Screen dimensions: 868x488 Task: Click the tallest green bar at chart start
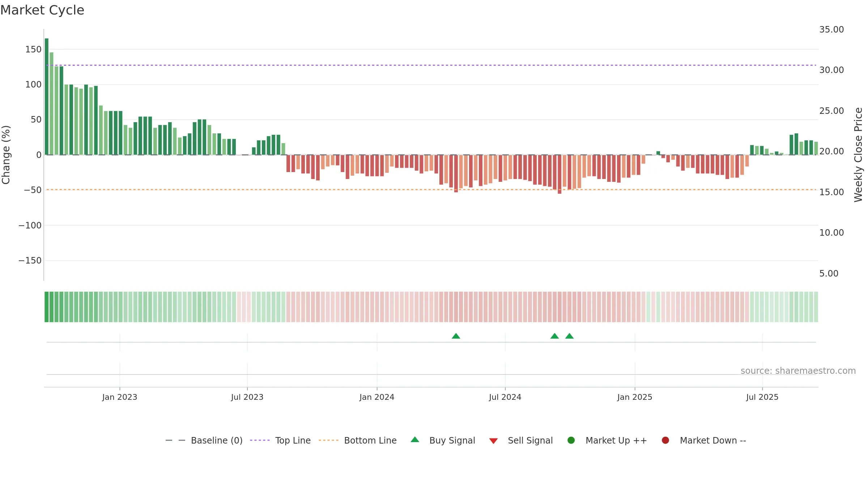(x=47, y=97)
